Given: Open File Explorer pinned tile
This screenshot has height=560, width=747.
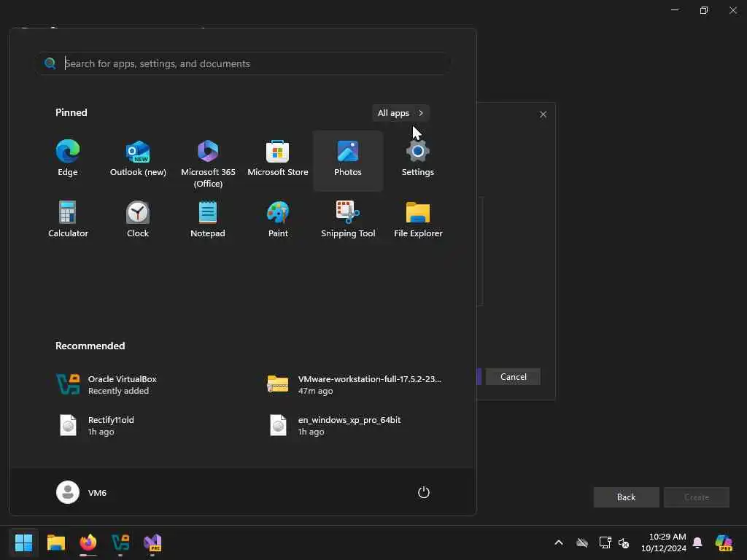Looking at the screenshot, I should (x=418, y=220).
